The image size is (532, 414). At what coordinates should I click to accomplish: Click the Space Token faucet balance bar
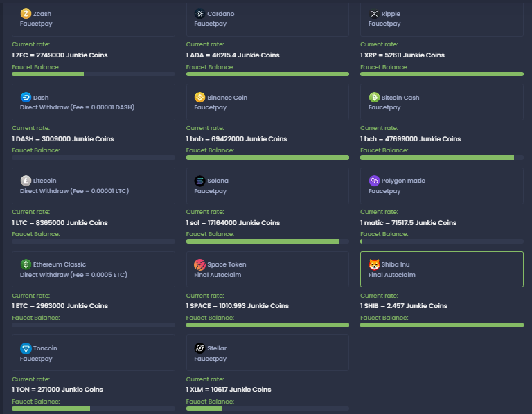(267, 325)
